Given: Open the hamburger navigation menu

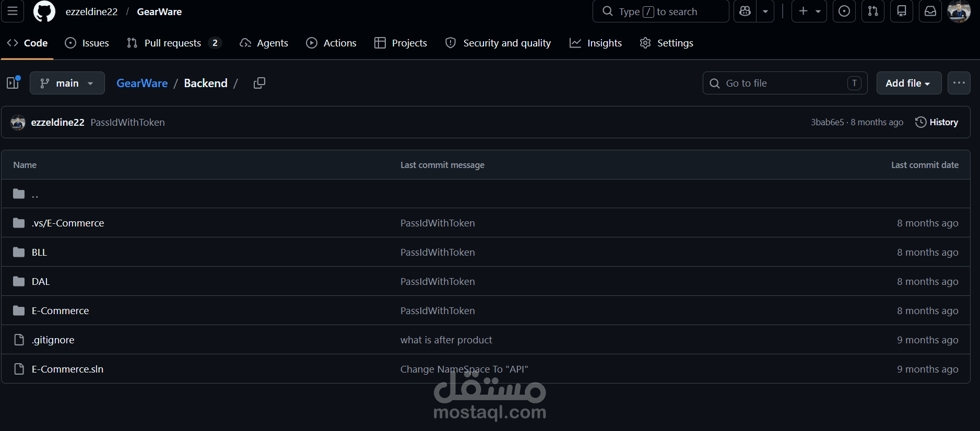Looking at the screenshot, I should pyautogui.click(x=13, y=11).
